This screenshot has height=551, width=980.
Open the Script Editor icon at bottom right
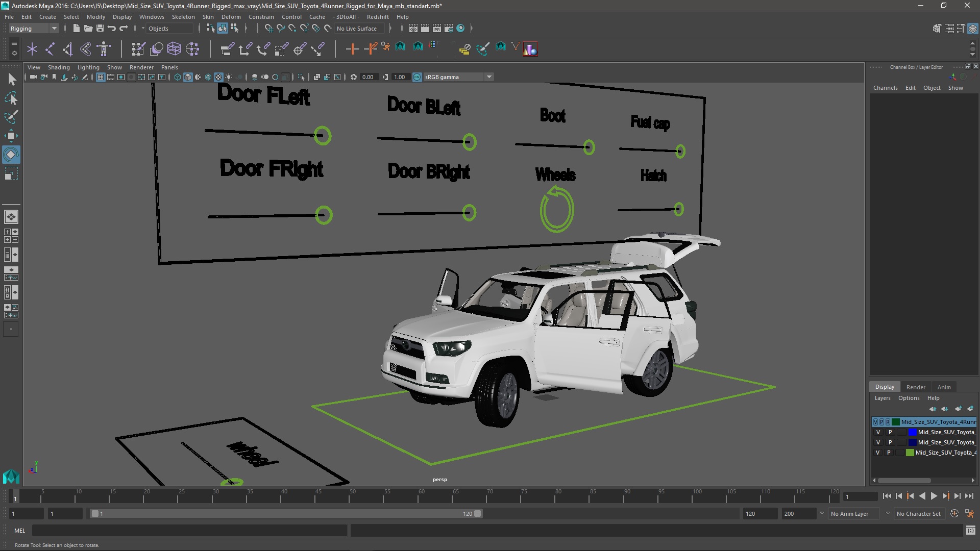[970, 531]
